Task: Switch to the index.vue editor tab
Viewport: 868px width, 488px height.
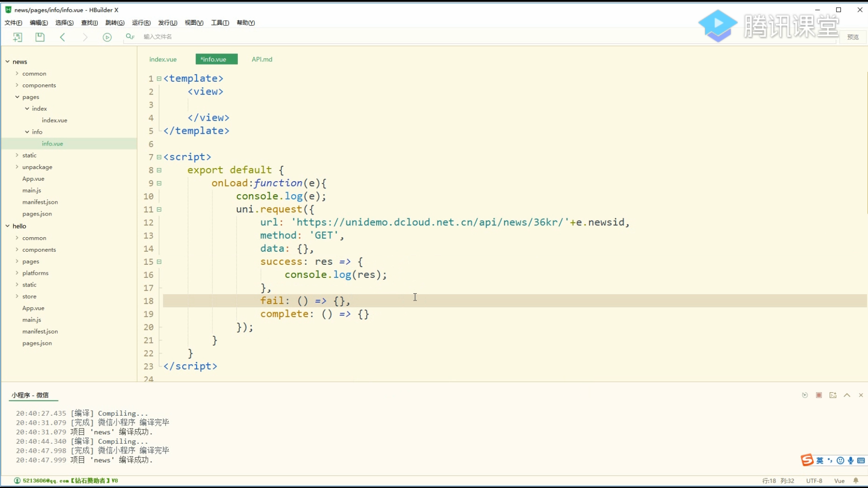Action: tap(163, 59)
